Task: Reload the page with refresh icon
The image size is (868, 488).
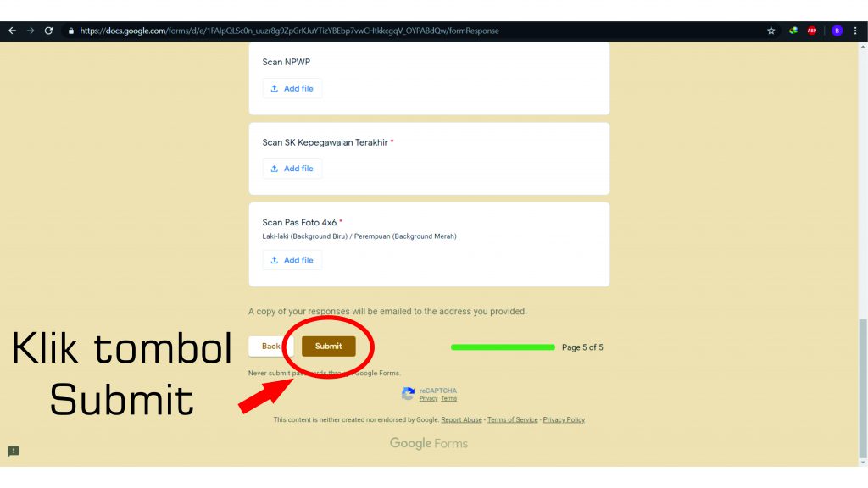Action: [49, 30]
